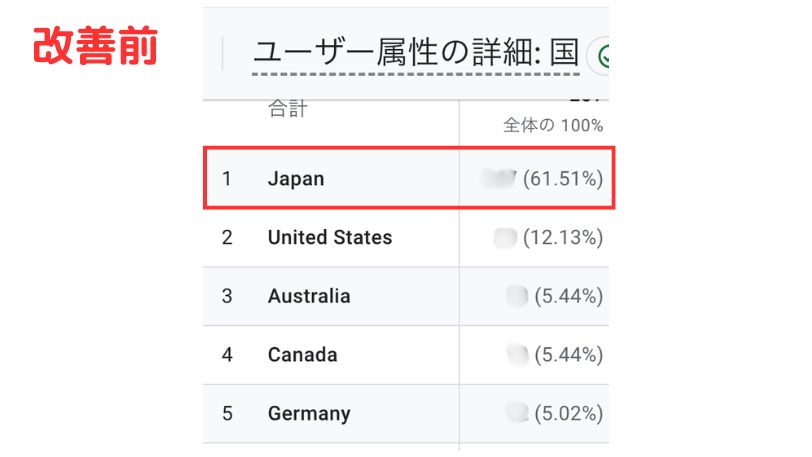The width and height of the screenshot is (812, 457).
Task: Click the 5.44% value for Canada
Action: coord(569,355)
